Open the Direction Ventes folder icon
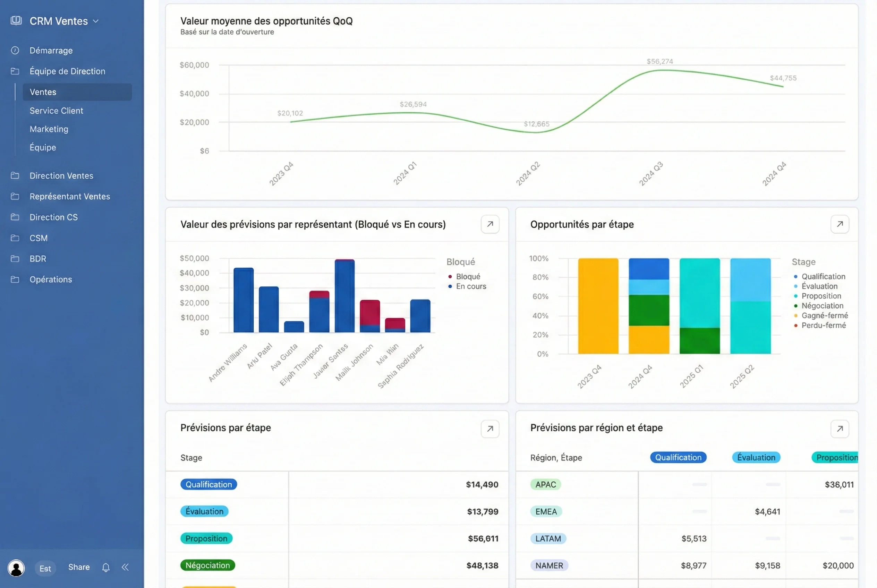Viewport: 877px width, 588px height. pyautogui.click(x=15, y=175)
